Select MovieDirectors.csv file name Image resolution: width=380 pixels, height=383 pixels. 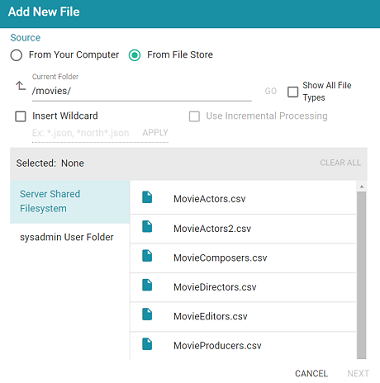(215, 287)
